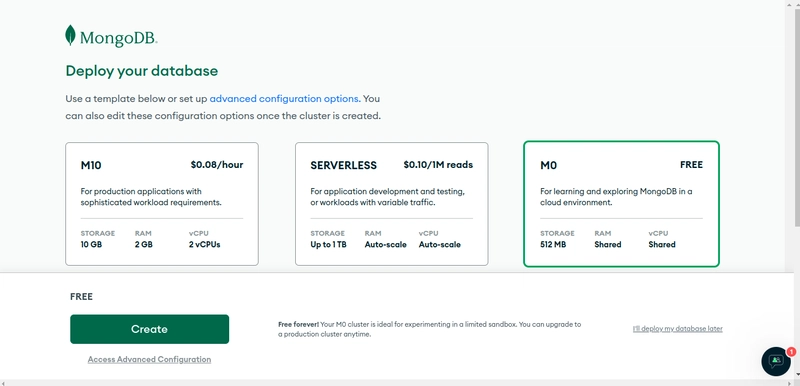Click the MongoDB leaf logo icon
Viewport: 800px width, 386px height.
point(70,36)
